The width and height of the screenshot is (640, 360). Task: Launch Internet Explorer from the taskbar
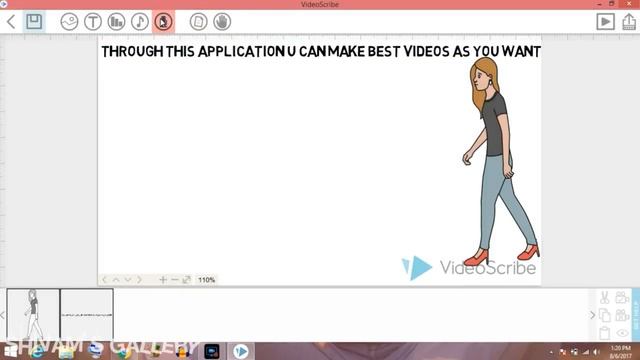click(37, 351)
